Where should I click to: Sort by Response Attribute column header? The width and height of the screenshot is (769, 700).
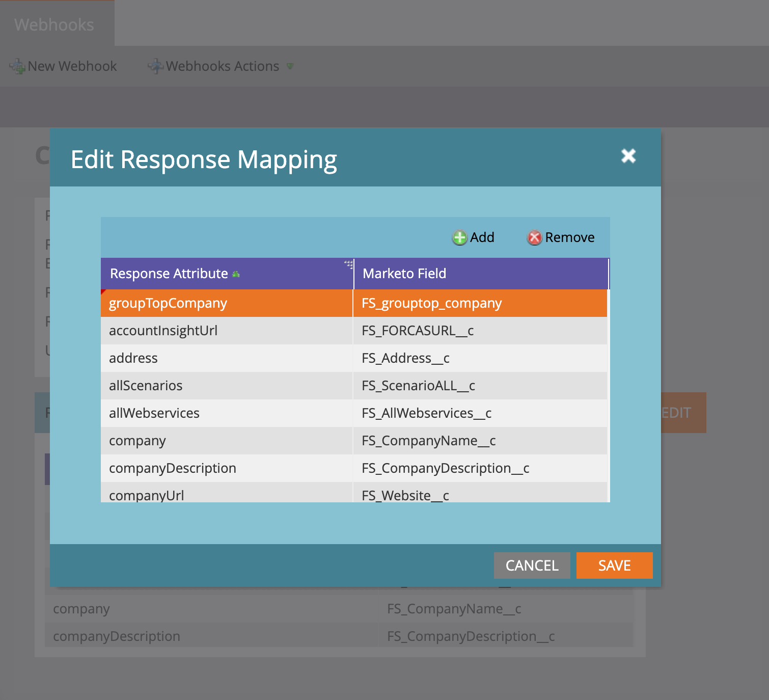169,274
